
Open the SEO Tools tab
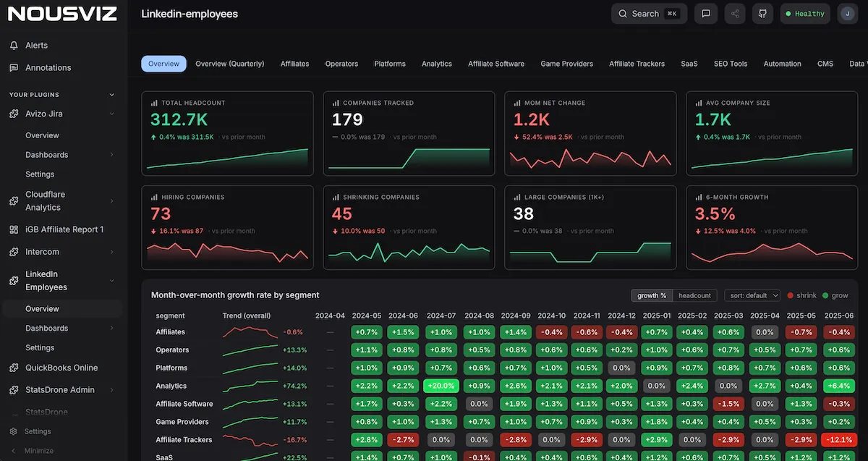[731, 64]
